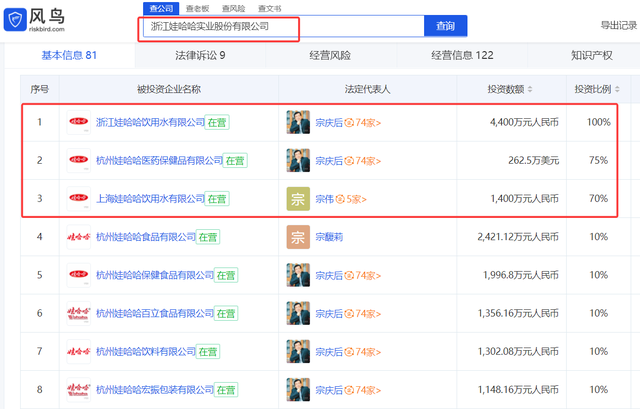The image size is (640, 409).
Task: Click the orange 宗 avatar for 宗馥莉
Action: [x=298, y=237]
